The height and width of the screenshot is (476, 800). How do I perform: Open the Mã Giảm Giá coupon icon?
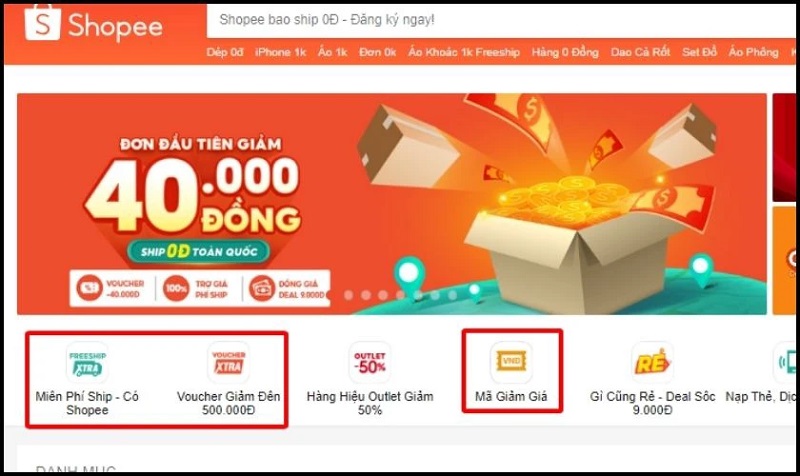click(511, 363)
